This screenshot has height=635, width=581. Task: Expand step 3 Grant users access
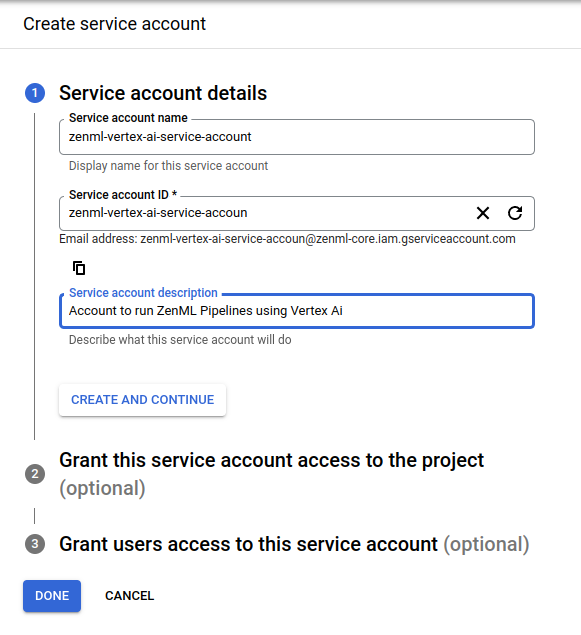[x=294, y=544]
